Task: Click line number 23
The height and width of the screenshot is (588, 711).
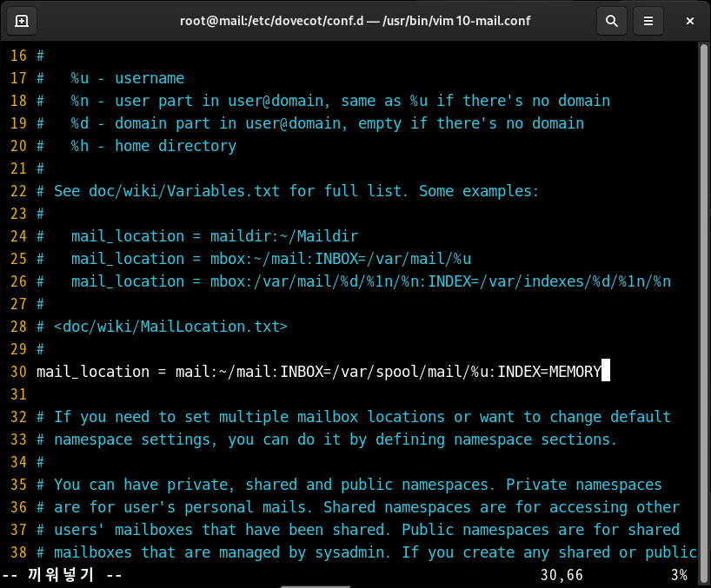Action: click(18, 214)
